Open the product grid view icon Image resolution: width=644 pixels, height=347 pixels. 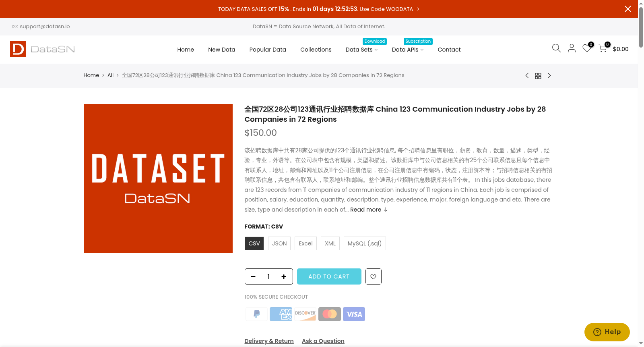click(538, 76)
